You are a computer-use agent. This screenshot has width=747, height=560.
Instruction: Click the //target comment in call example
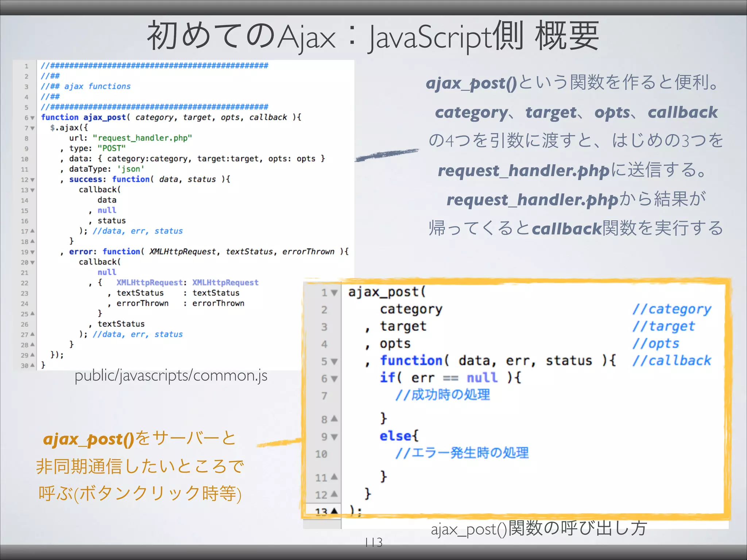664,326
